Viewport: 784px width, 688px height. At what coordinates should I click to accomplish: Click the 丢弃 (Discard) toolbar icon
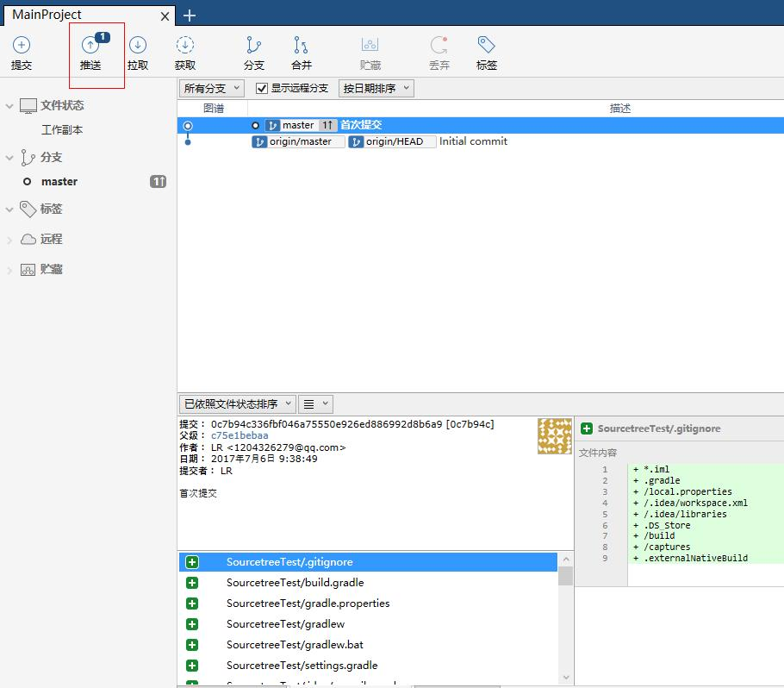439,45
